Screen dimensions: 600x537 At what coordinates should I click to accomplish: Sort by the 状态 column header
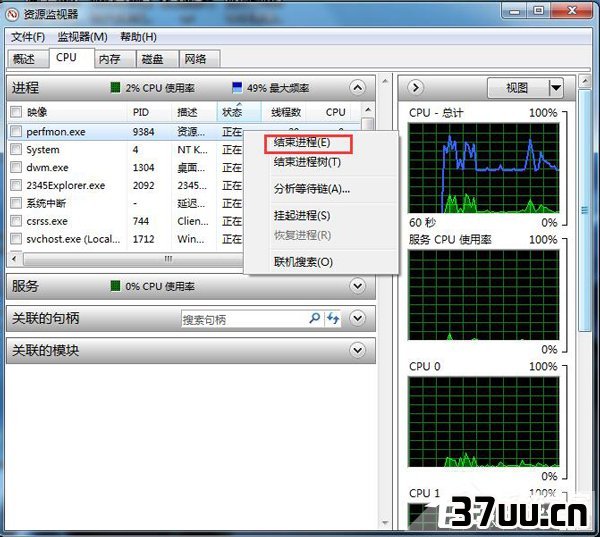tap(239, 112)
